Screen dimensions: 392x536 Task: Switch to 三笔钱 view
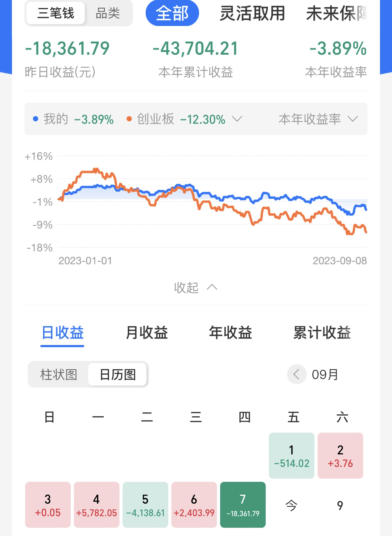(56, 13)
